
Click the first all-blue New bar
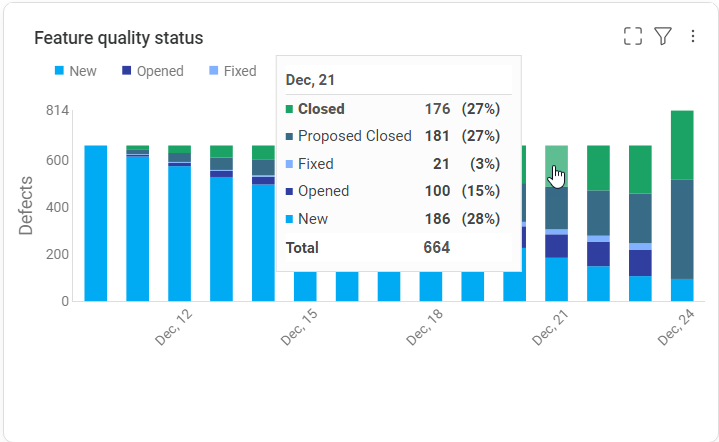point(96,222)
